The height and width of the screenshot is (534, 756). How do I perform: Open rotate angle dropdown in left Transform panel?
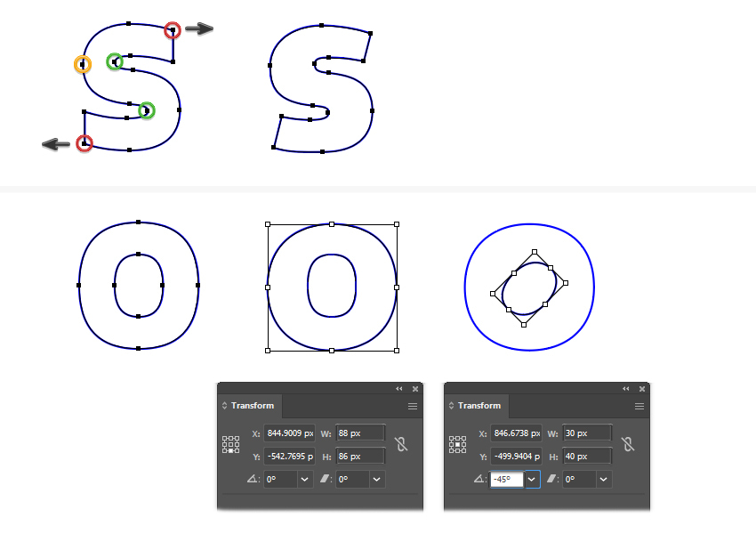(305, 480)
